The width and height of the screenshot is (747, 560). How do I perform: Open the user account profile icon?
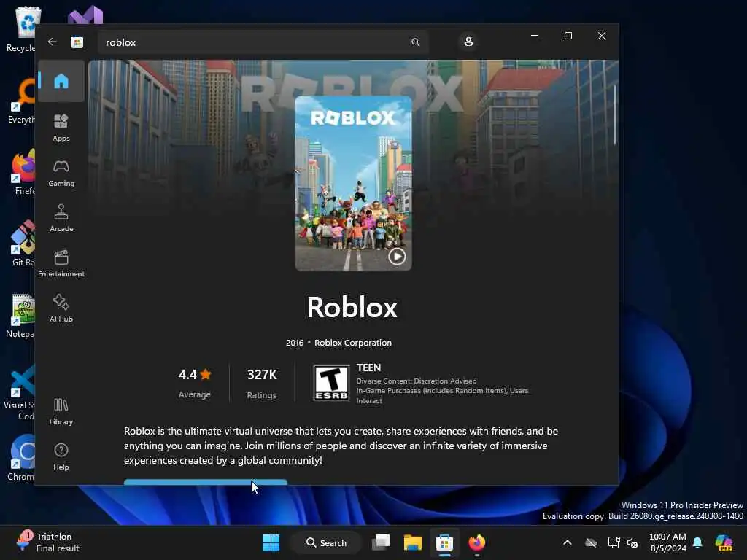(468, 42)
